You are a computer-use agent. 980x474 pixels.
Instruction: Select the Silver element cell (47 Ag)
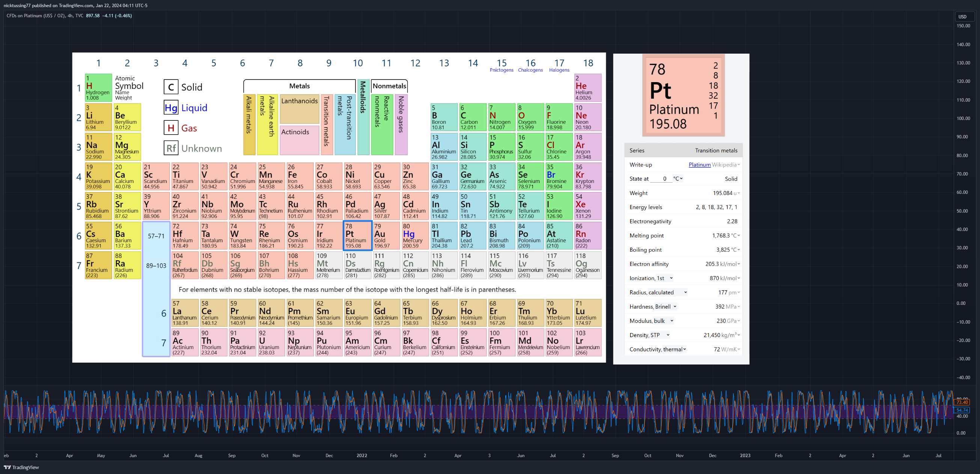click(386, 206)
